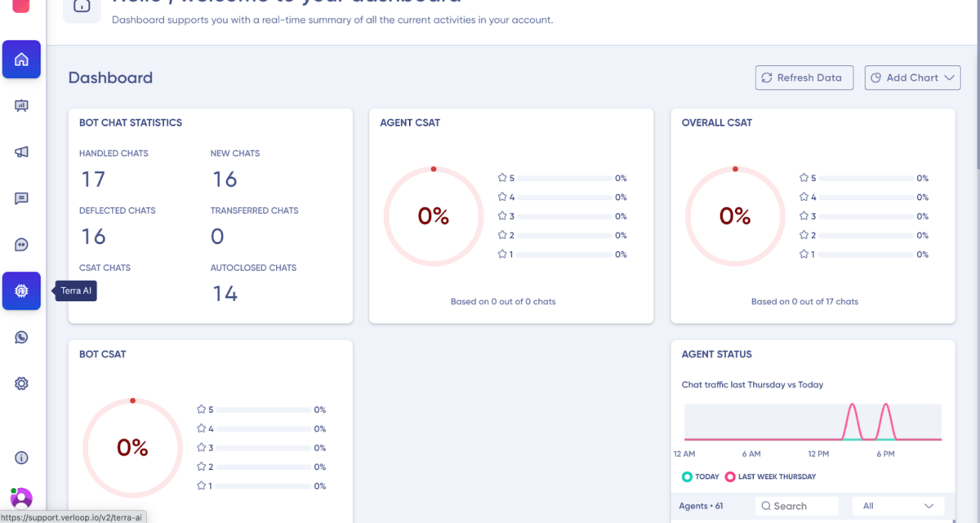Select the Terra AI sidebar icon

click(x=21, y=290)
